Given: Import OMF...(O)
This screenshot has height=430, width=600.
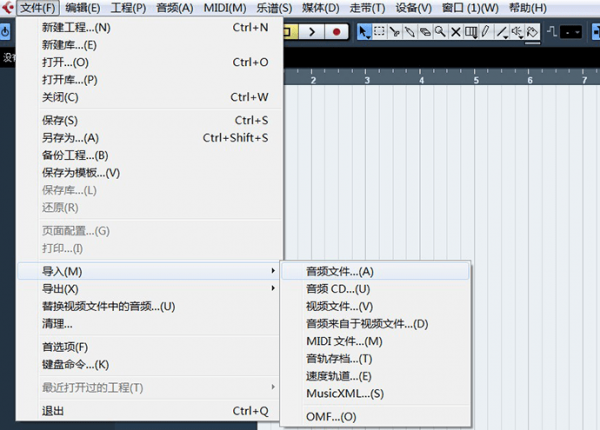Looking at the screenshot, I should (x=375, y=417).
